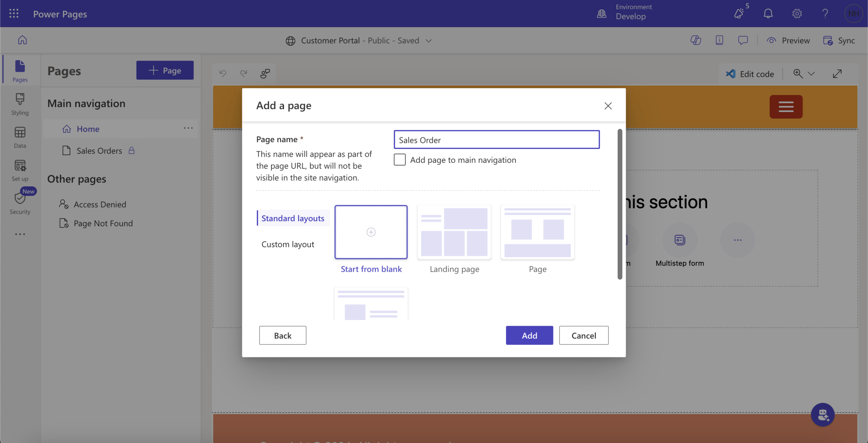The image size is (868, 443).
Task: Click the notifications bell icon
Action: [x=768, y=14]
